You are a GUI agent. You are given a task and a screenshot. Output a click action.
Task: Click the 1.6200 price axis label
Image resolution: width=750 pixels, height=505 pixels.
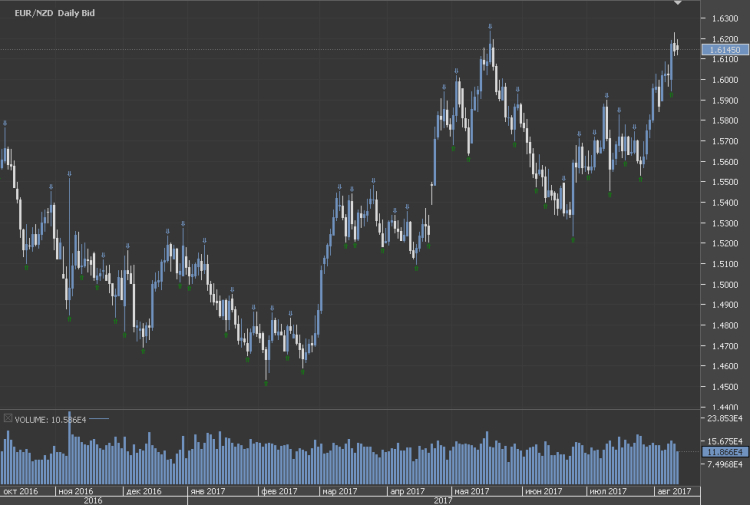[725, 39]
